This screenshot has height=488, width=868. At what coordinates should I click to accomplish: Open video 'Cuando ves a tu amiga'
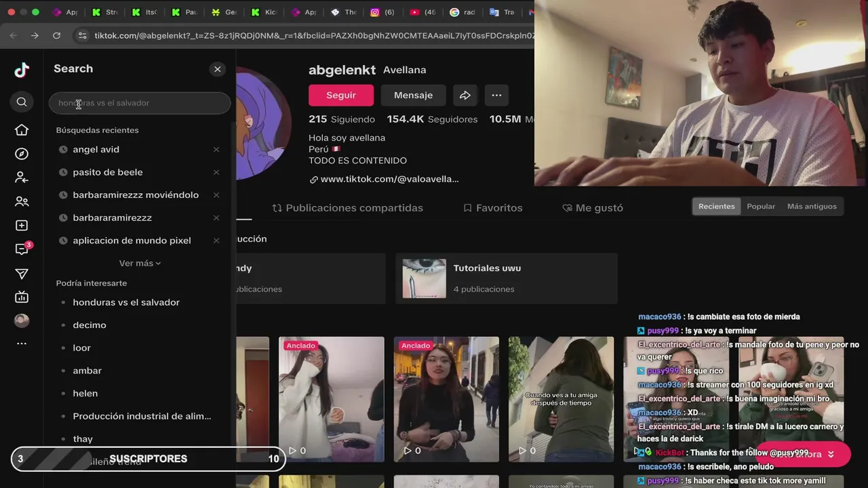click(561, 399)
